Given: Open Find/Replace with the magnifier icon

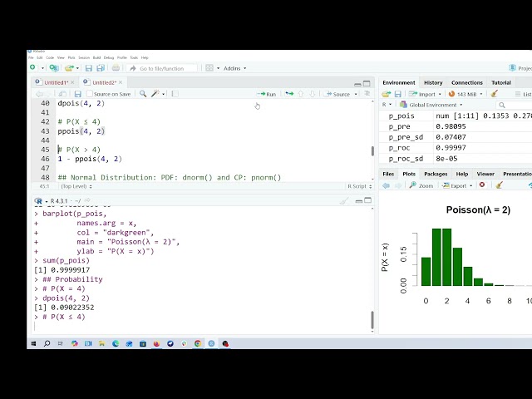Looking at the screenshot, I should coord(143,94).
